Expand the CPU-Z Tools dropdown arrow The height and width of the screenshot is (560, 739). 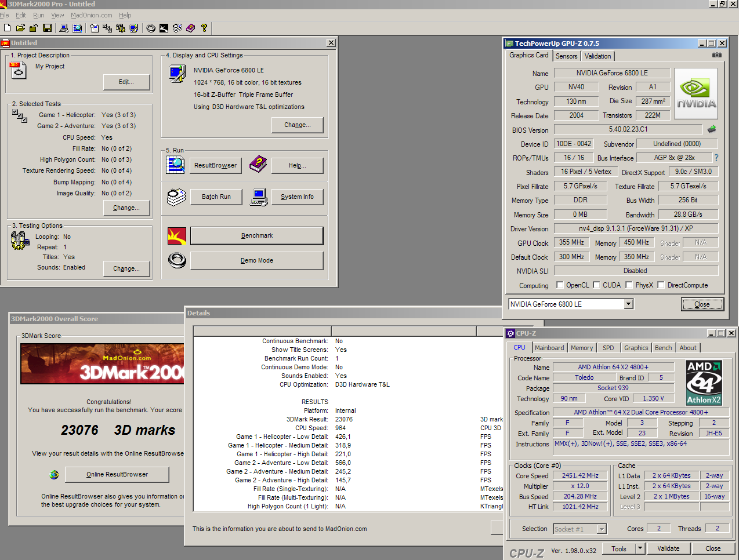[x=640, y=548]
